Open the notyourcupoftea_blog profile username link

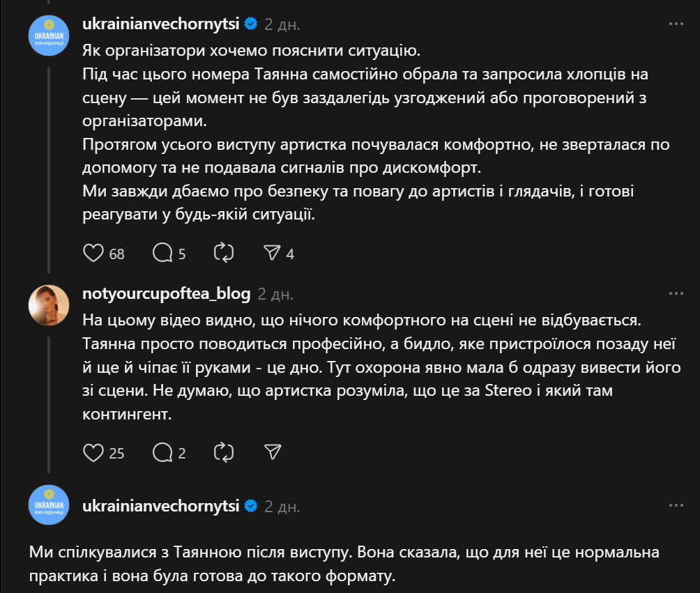[166, 293]
